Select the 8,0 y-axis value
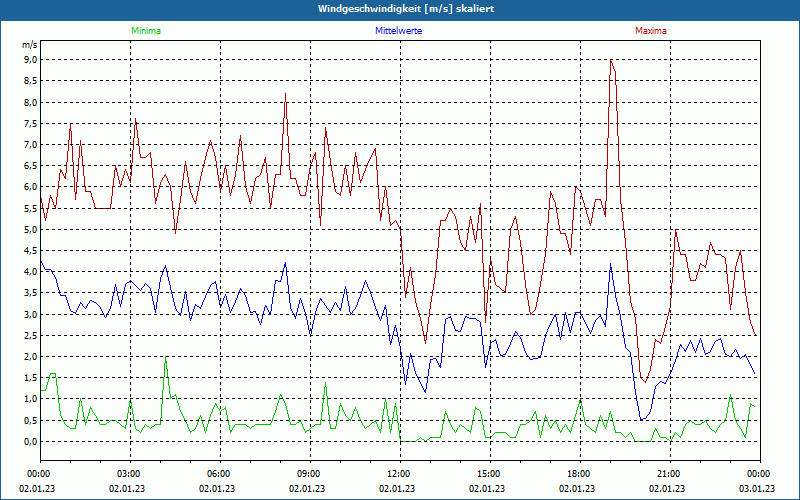This screenshot has height=500, width=800. tap(31, 102)
